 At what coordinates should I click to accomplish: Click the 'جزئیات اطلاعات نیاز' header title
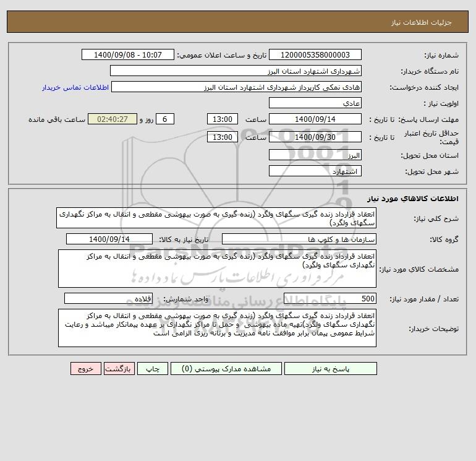422,22
